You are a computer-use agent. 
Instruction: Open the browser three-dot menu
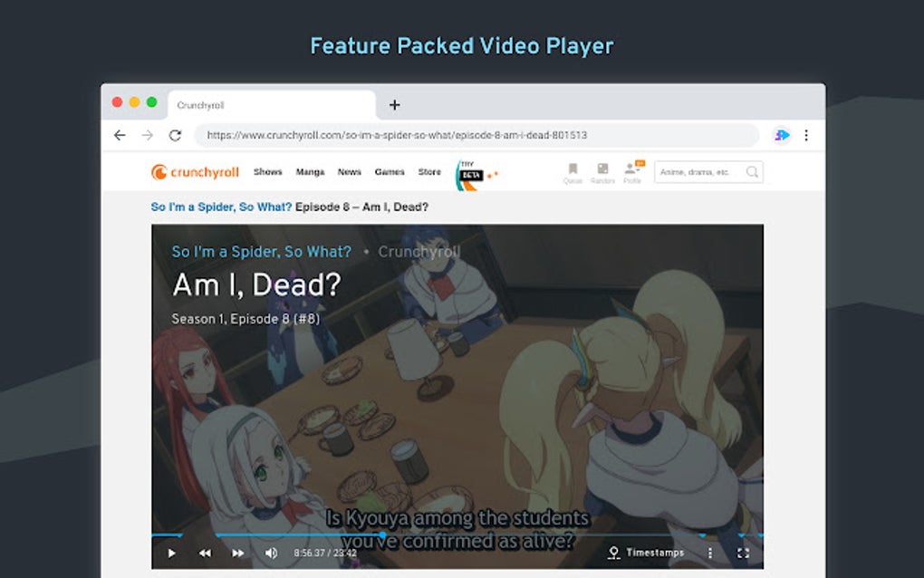tap(806, 135)
